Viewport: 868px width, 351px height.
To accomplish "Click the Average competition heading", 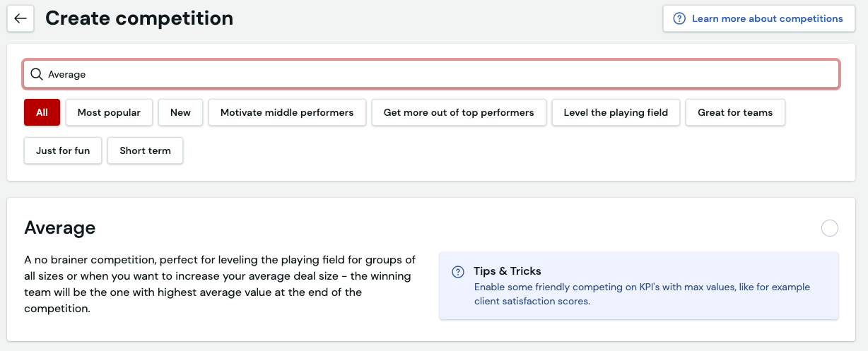I will coord(60,227).
